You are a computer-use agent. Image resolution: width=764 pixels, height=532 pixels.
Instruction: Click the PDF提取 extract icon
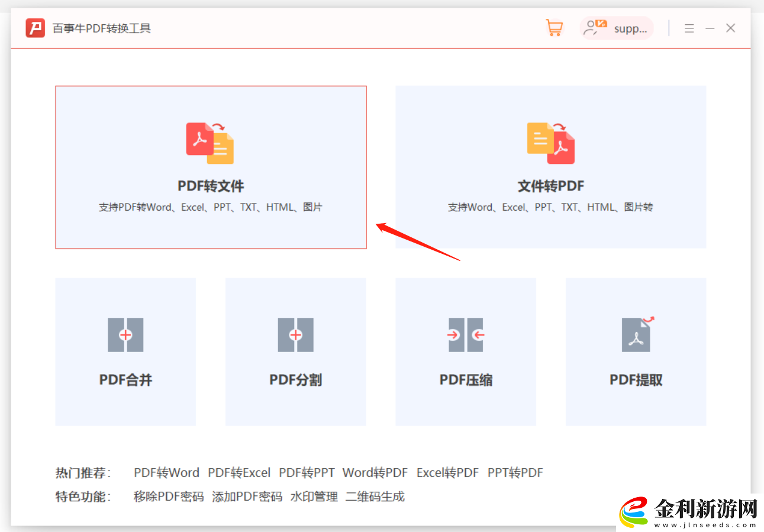[637, 334]
